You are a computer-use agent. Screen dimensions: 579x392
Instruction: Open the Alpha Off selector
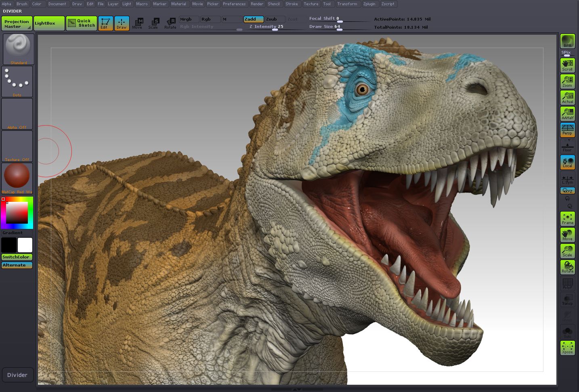(17, 114)
